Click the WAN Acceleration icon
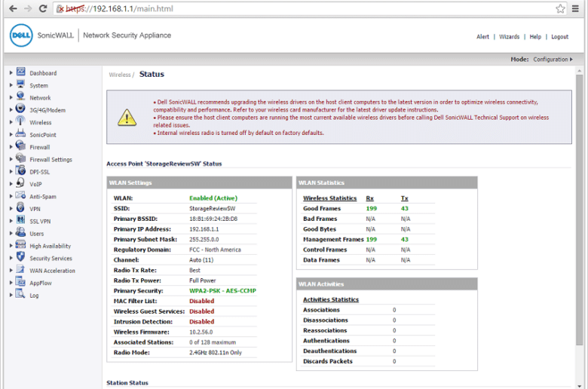588x389 pixels. tap(20, 270)
